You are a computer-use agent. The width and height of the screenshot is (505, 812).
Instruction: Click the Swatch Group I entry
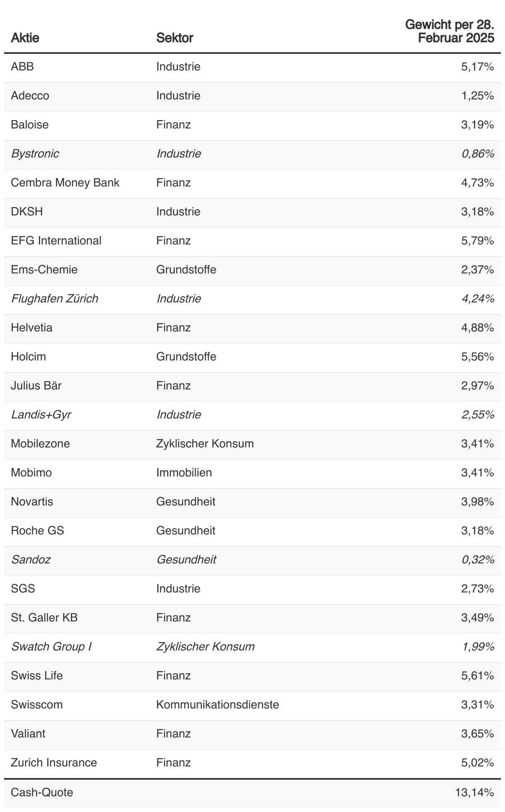[x=51, y=647]
